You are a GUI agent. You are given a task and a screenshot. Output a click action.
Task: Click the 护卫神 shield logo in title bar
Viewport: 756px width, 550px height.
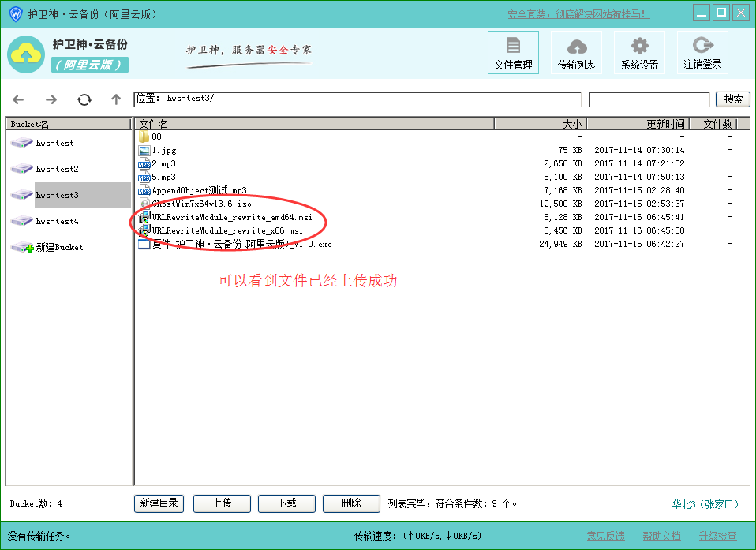(x=16, y=13)
